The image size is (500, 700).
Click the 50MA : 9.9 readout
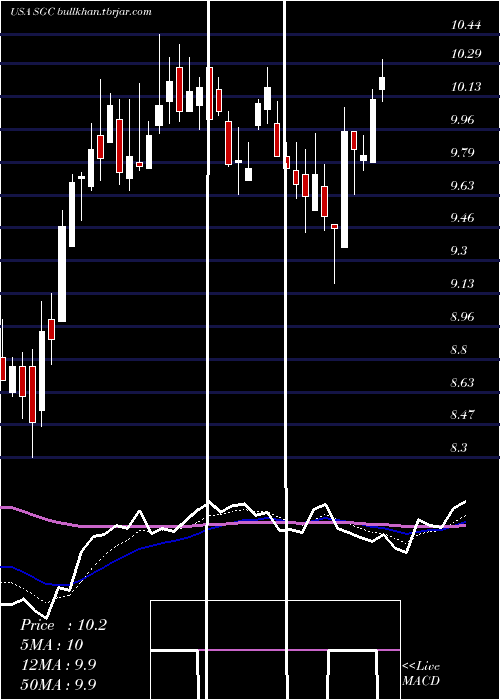coord(58,684)
